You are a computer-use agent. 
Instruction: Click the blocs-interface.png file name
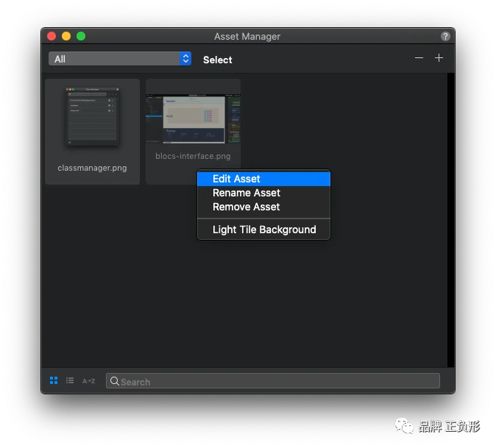point(193,156)
